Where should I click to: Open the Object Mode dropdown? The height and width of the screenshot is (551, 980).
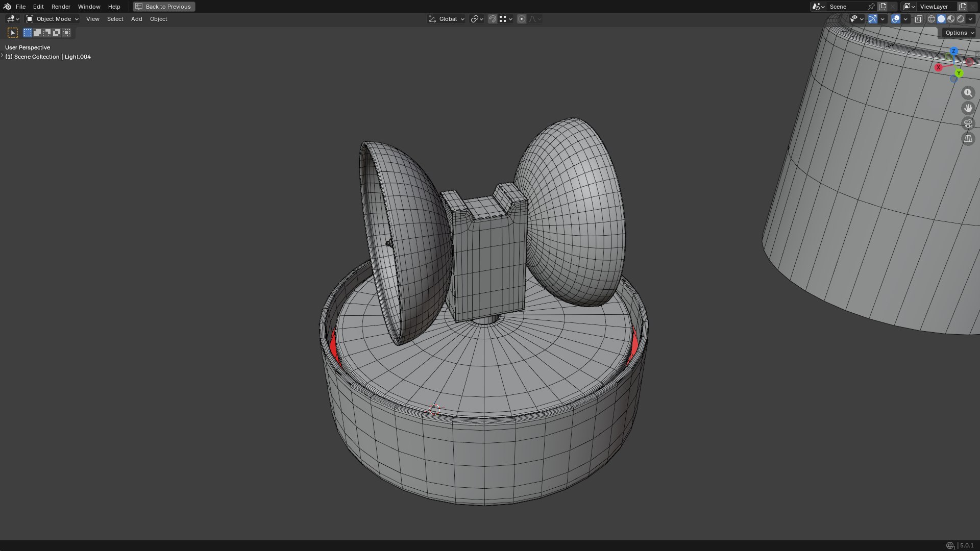[52, 19]
